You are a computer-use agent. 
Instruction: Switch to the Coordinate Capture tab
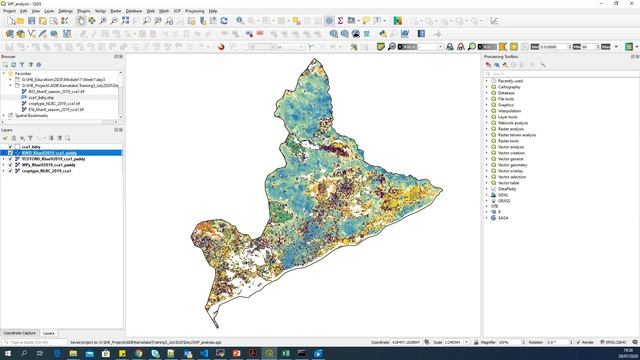click(x=20, y=333)
